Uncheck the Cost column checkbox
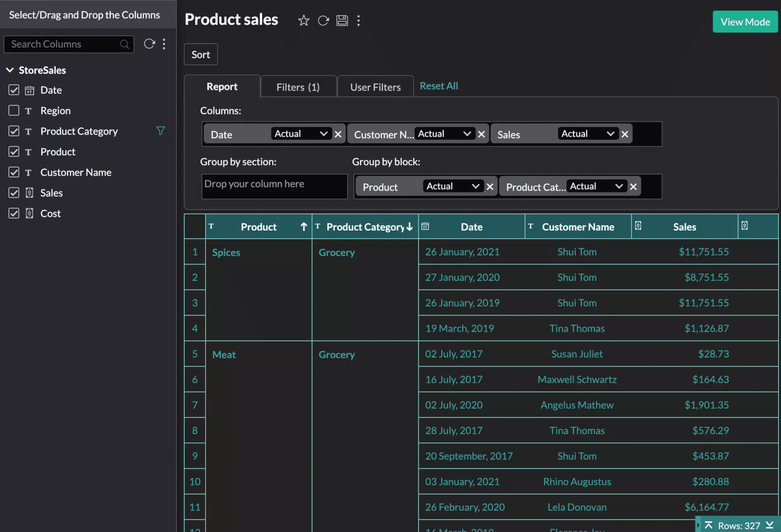 tap(14, 213)
